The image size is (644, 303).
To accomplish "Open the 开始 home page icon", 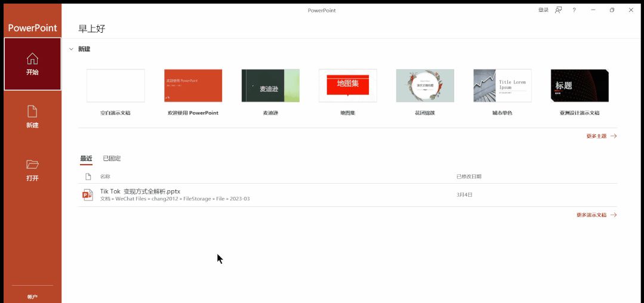I will [x=32, y=58].
